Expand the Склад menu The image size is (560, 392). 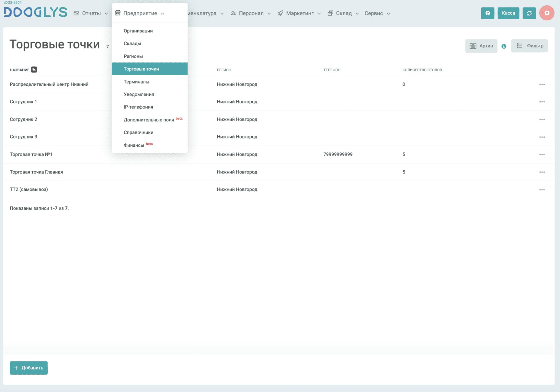(343, 13)
